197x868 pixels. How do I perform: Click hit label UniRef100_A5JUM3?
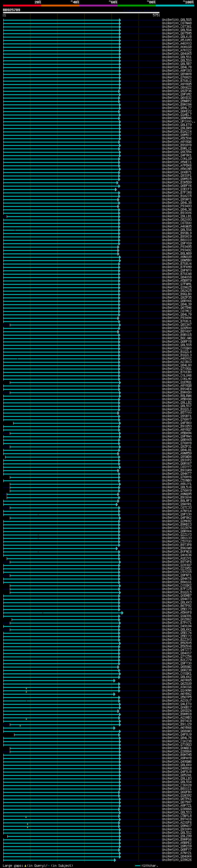177,40
